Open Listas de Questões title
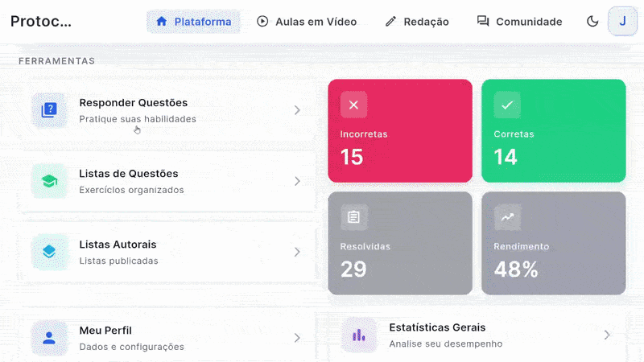The image size is (644, 362). click(129, 174)
